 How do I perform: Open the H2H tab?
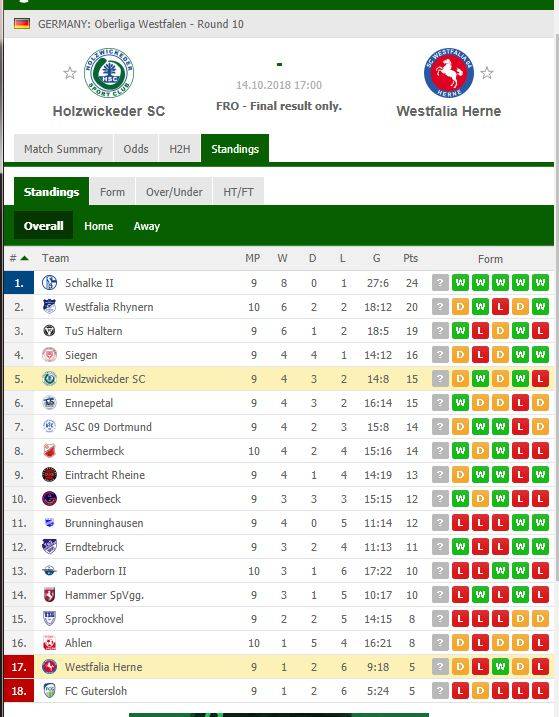pos(180,149)
